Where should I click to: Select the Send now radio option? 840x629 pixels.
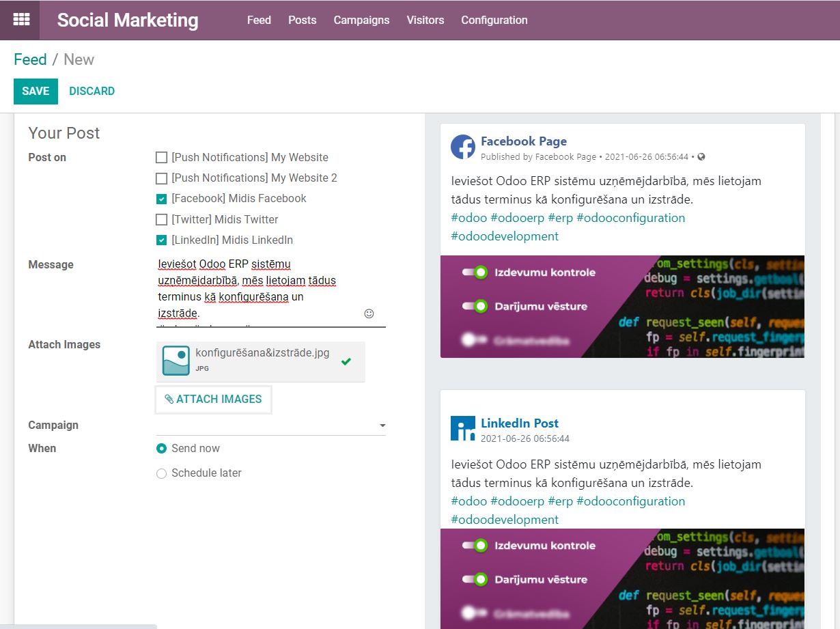162,449
